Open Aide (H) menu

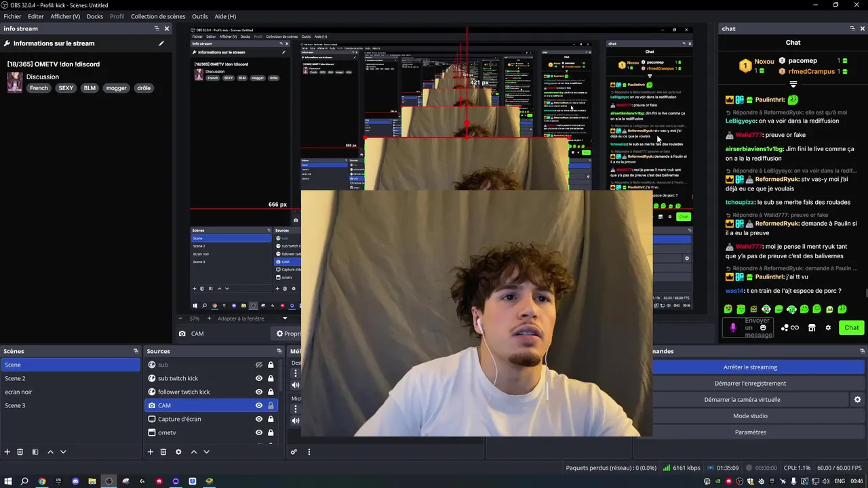click(x=225, y=16)
